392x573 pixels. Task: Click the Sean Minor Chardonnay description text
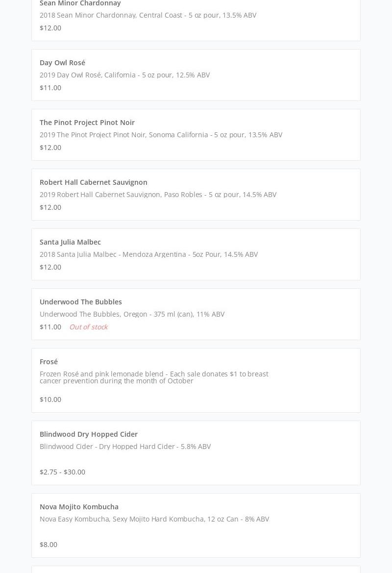(x=147, y=15)
